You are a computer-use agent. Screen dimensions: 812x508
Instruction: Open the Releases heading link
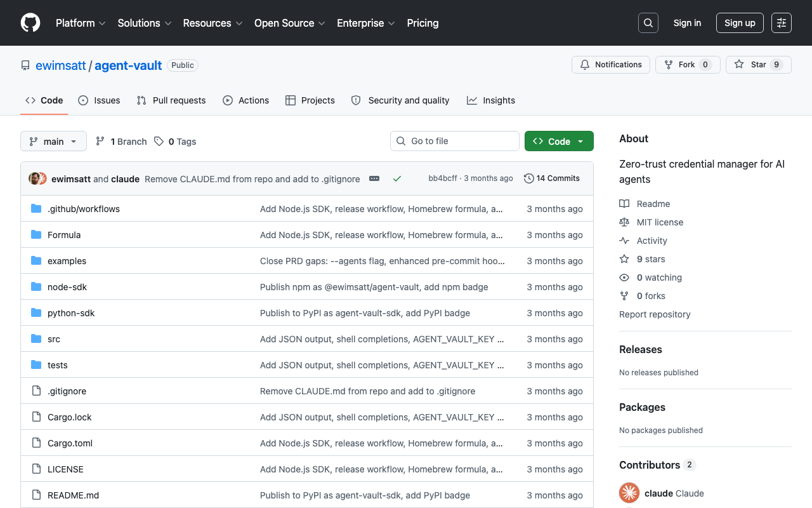point(641,349)
